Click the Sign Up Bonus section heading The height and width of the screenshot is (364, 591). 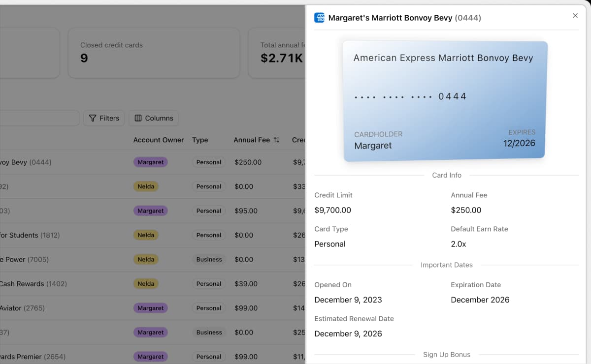pos(447,355)
